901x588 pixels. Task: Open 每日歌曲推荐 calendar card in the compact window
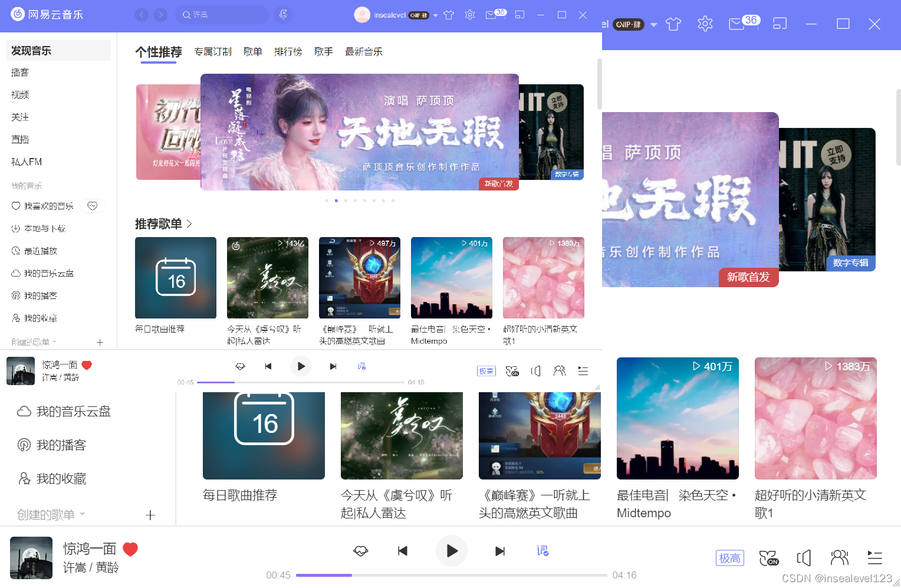coord(176,278)
